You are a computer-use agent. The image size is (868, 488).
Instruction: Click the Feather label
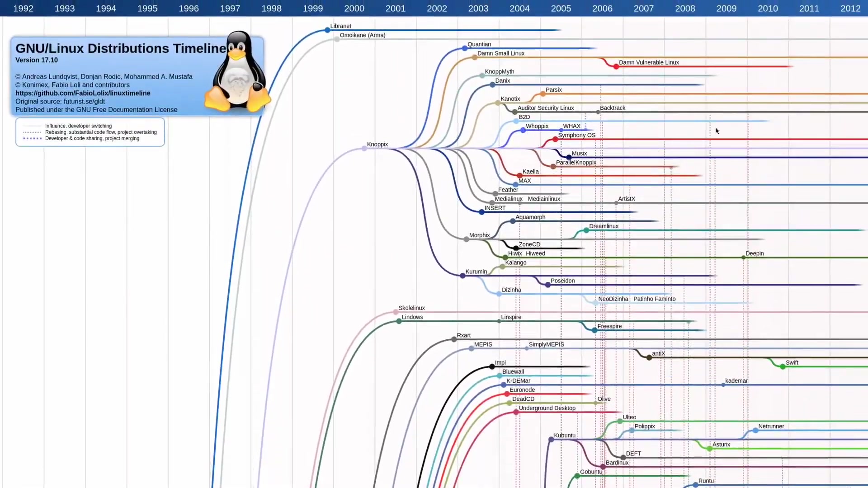coord(508,190)
